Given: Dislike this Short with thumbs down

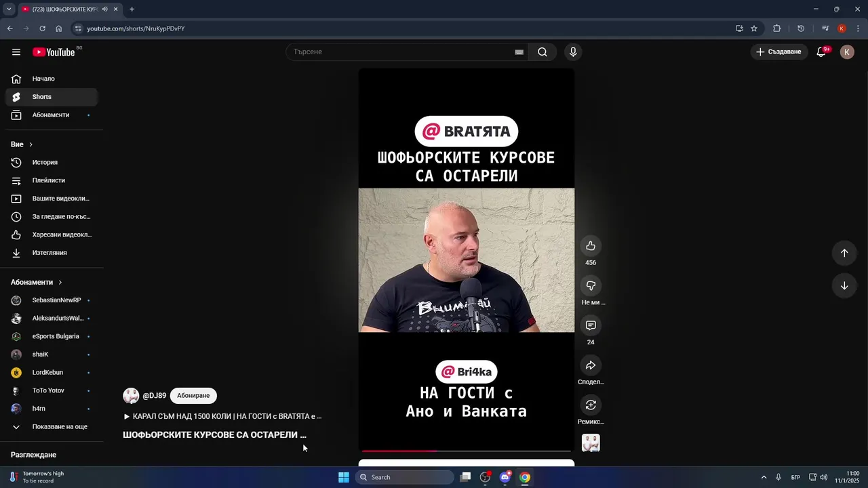Looking at the screenshot, I should pos(591,285).
